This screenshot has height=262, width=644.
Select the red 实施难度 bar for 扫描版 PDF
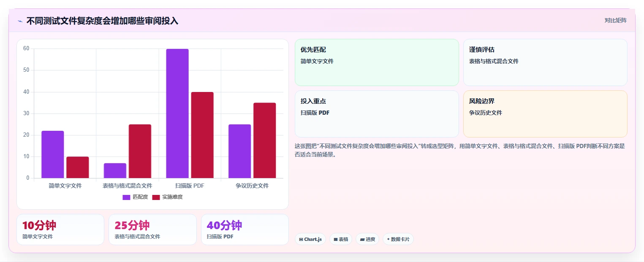pyautogui.click(x=202, y=135)
